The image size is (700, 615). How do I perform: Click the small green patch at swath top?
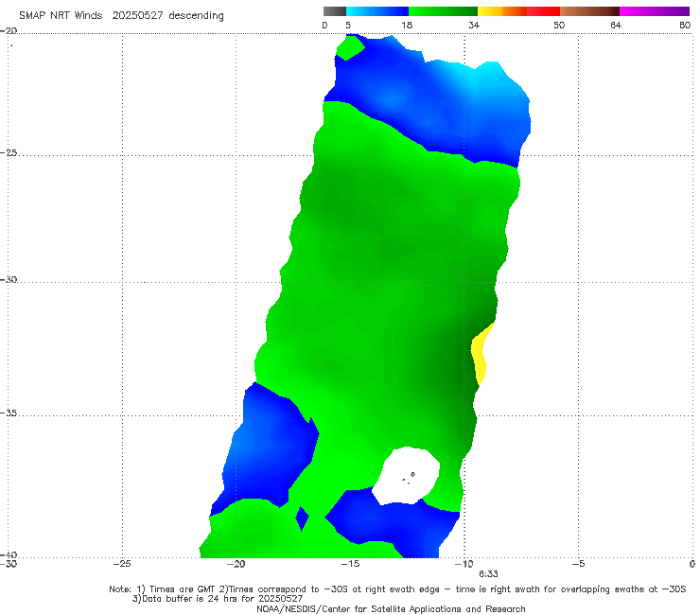350,47
